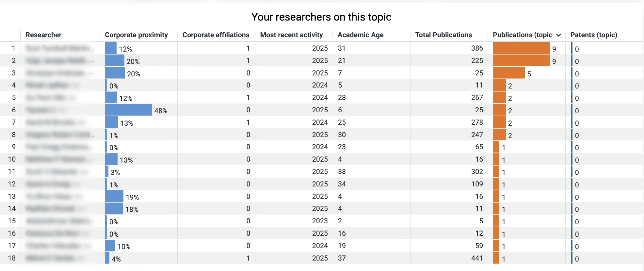Open the blurred researcher name in row 1

[59, 48]
